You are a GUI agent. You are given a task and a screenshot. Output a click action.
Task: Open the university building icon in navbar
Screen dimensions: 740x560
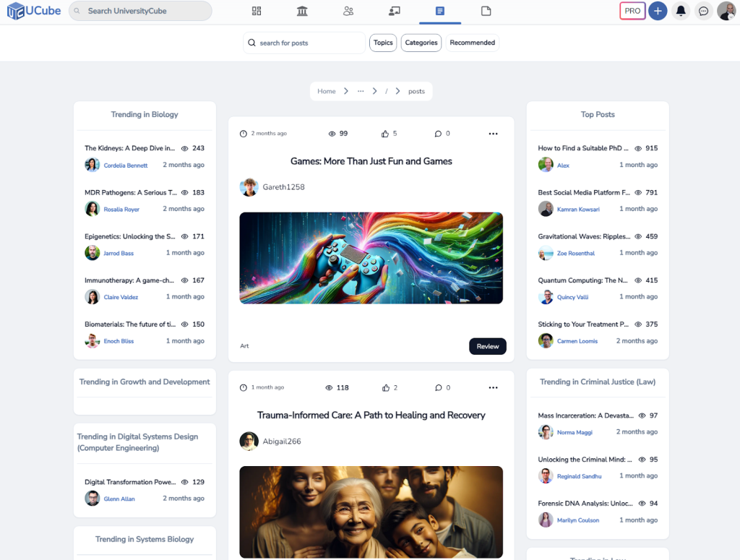point(302,11)
